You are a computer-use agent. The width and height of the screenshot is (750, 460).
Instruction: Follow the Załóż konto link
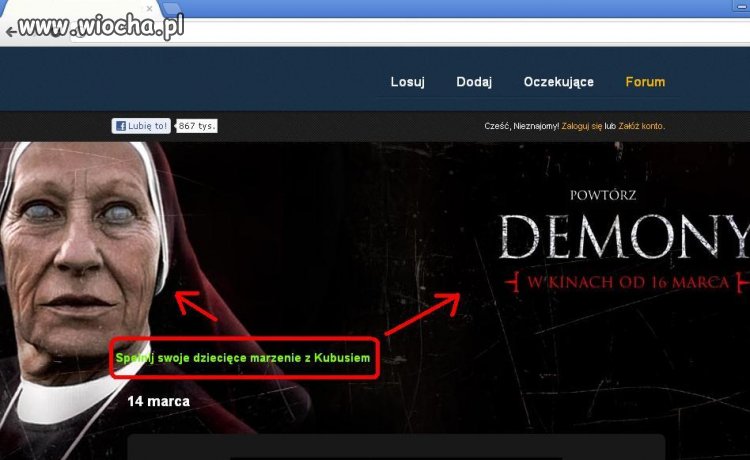pos(641,126)
